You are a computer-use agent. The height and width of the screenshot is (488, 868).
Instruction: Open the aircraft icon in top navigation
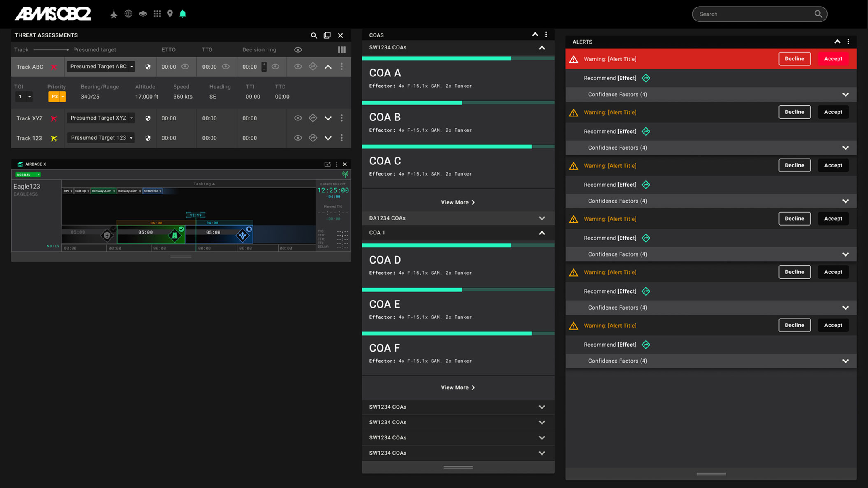pyautogui.click(x=114, y=14)
